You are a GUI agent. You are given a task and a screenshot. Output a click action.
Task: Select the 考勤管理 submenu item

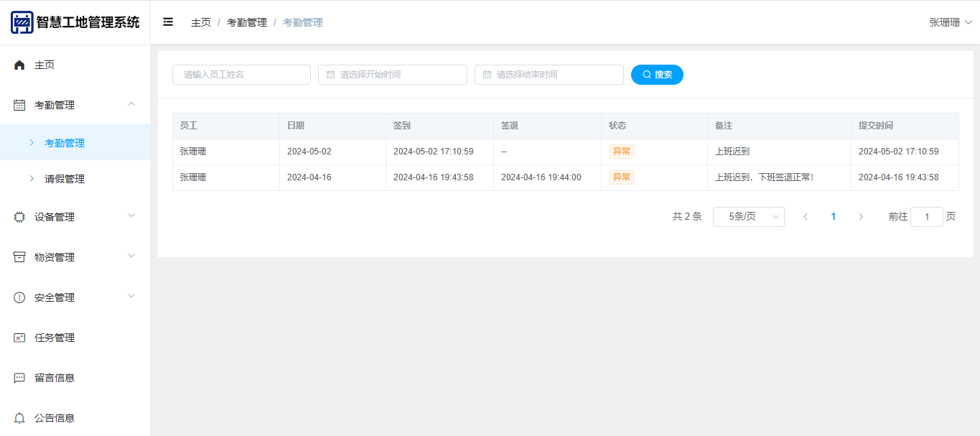click(x=75, y=143)
